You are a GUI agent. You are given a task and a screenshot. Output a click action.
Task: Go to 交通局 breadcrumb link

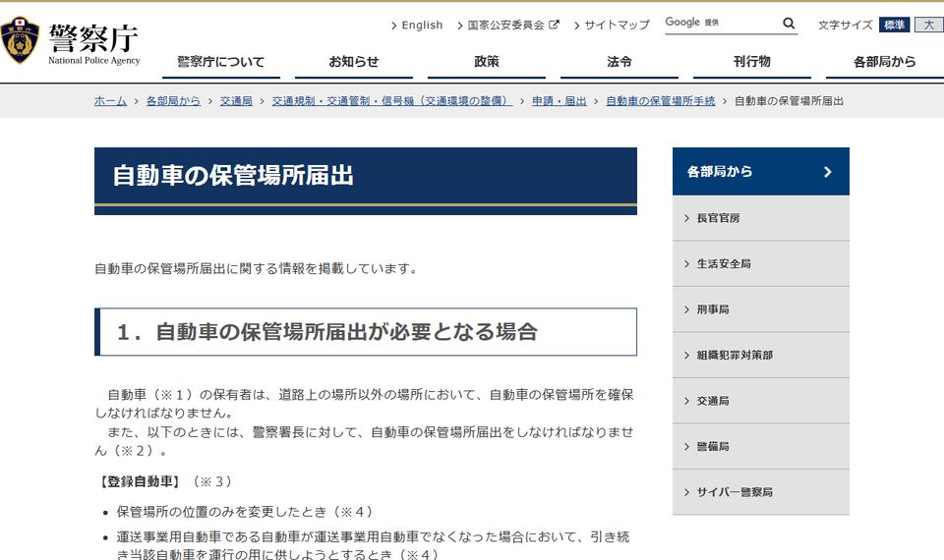click(236, 101)
